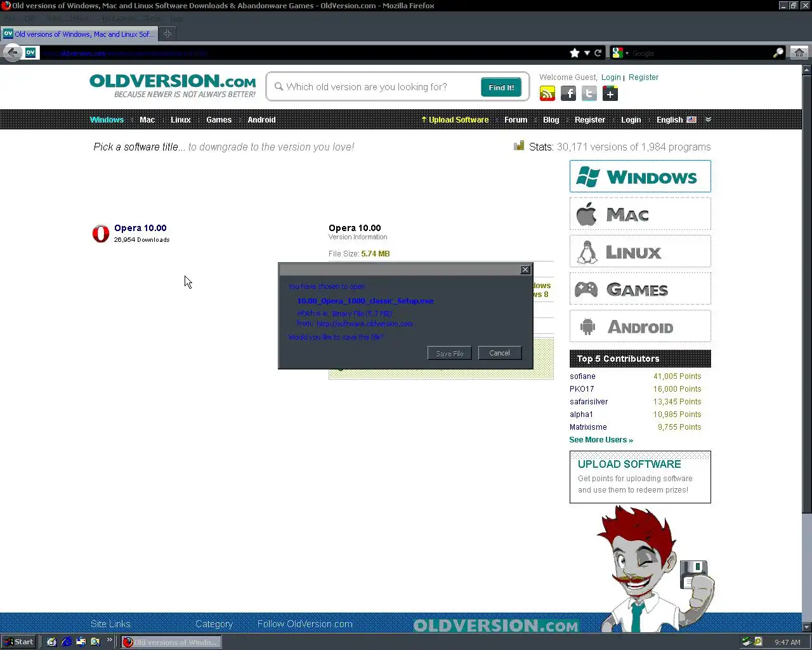The height and width of the screenshot is (650, 812).
Task: Expand the double-chevron at nav bar end
Action: pyautogui.click(x=708, y=119)
